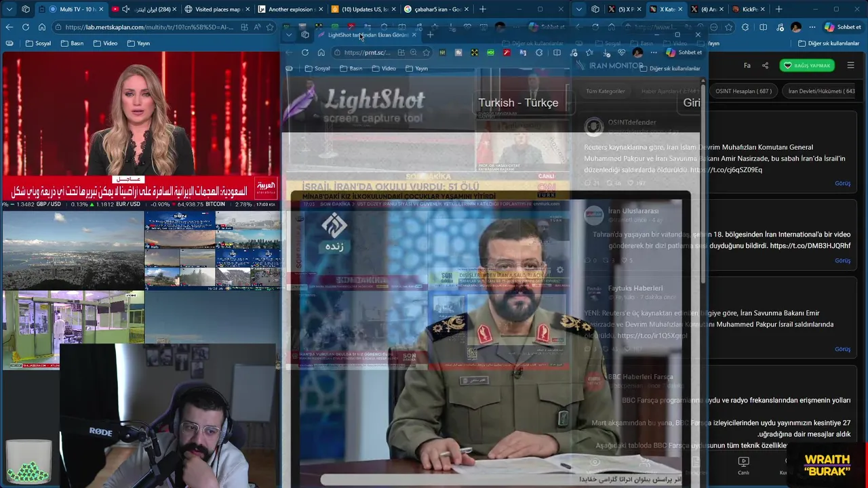Favorite the Multi TV page with star
868x488 pixels.
point(271,27)
